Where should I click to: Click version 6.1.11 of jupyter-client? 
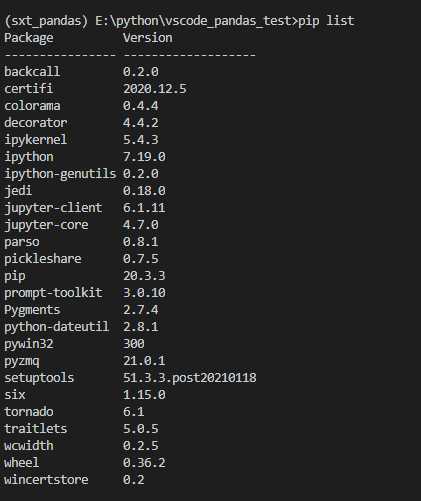(144, 208)
